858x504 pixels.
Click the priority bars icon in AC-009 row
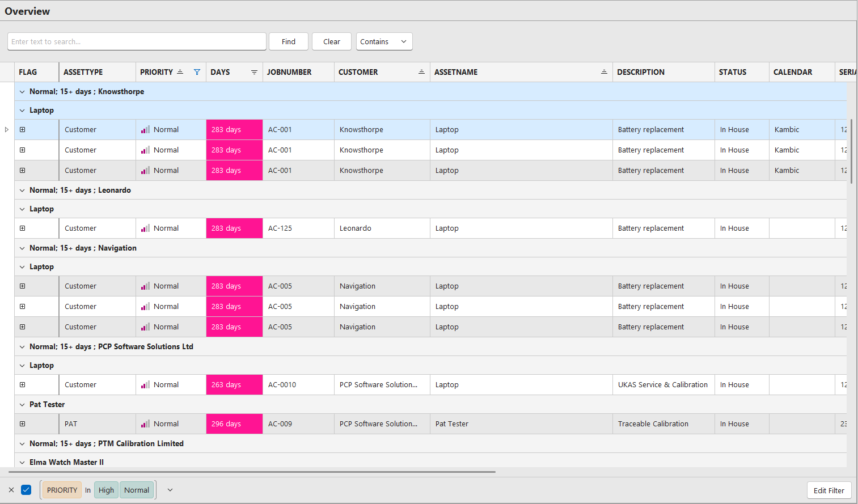coord(146,424)
